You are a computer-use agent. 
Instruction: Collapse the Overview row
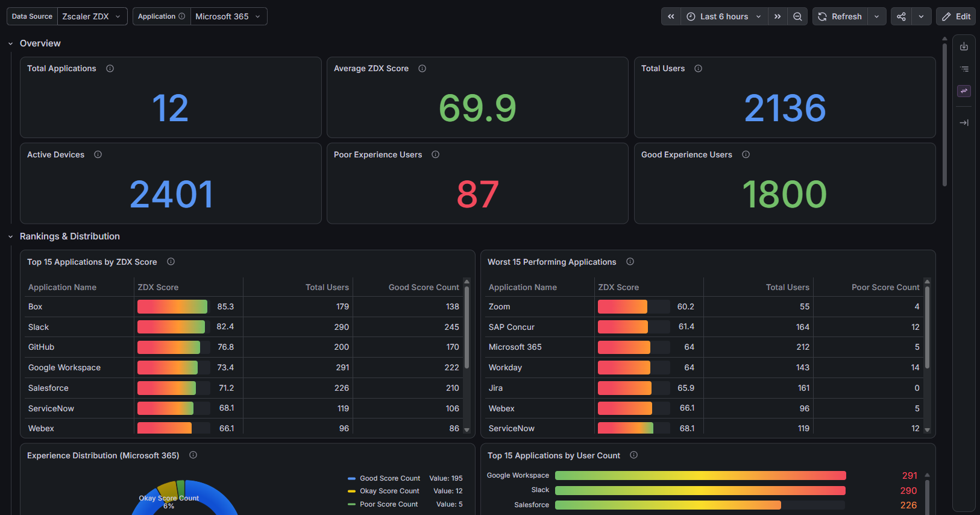[10, 43]
